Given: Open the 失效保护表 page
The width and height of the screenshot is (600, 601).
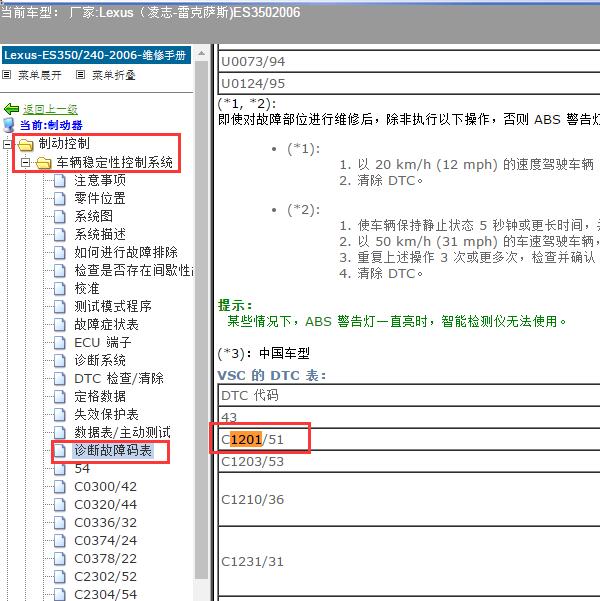Looking at the screenshot, I should [x=106, y=414].
